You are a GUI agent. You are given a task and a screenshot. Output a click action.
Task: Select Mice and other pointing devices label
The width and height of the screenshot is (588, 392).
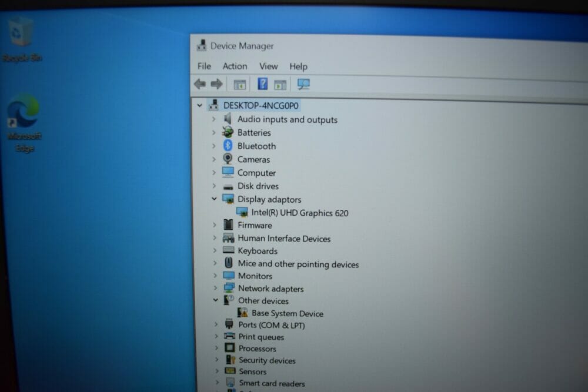tap(298, 264)
